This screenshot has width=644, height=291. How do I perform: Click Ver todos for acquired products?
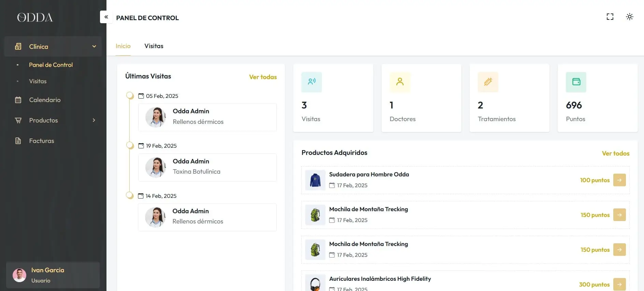point(615,154)
